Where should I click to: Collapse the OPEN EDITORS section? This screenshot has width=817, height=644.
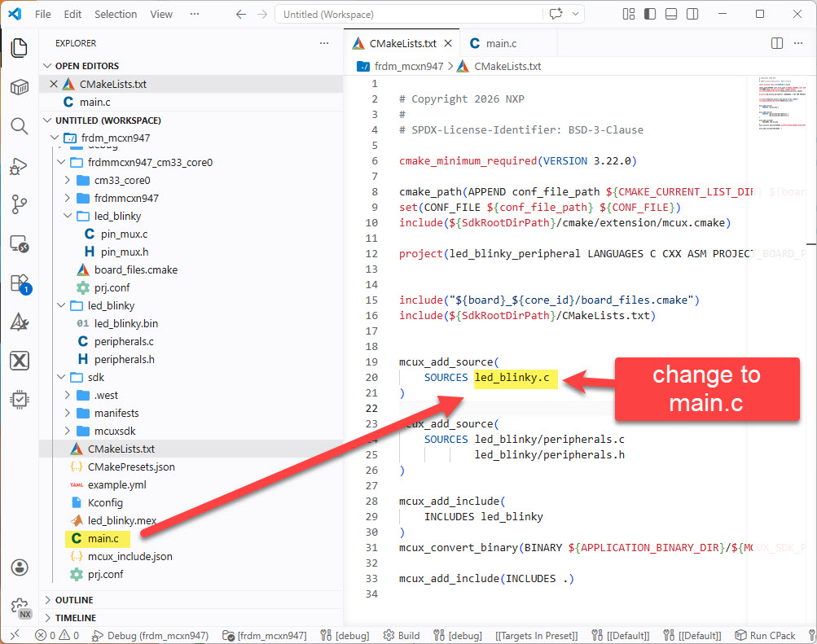click(86, 66)
